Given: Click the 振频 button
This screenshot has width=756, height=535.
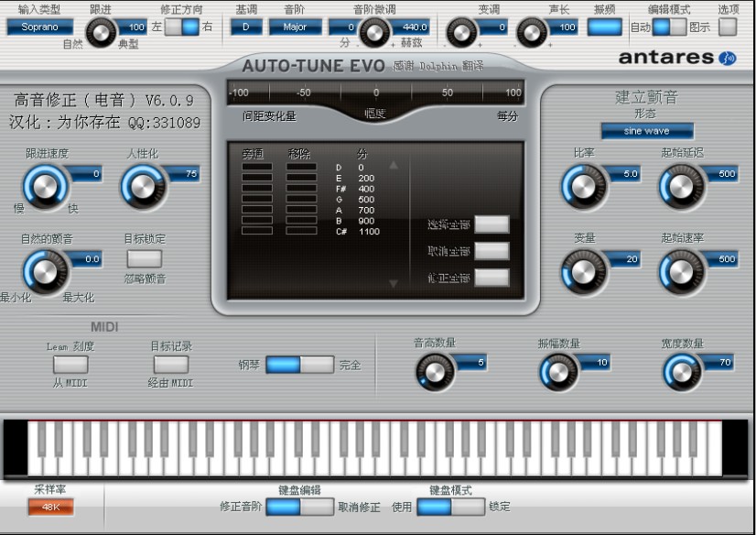Looking at the screenshot, I should pyautogui.click(x=605, y=27).
